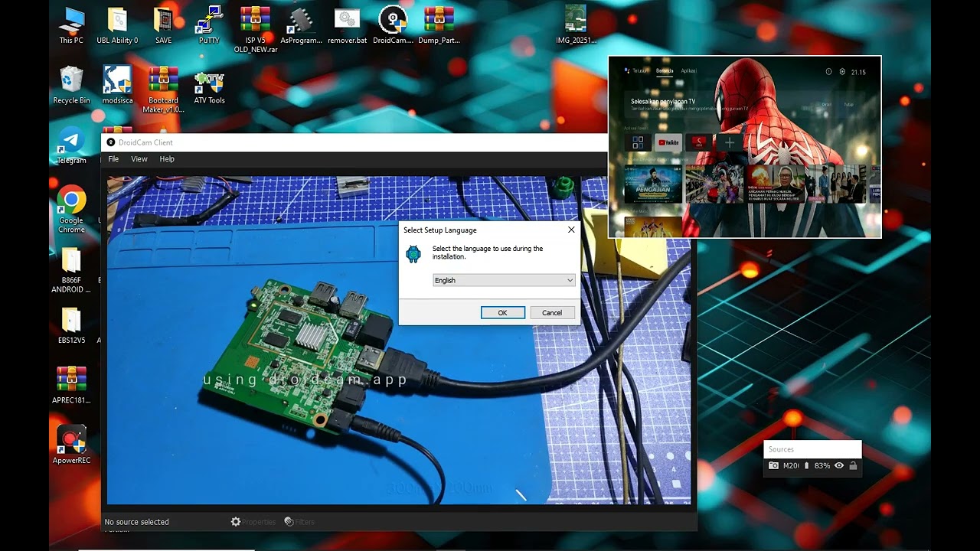Click the Filters button
Image resolution: width=980 pixels, height=551 pixels.
299,522
